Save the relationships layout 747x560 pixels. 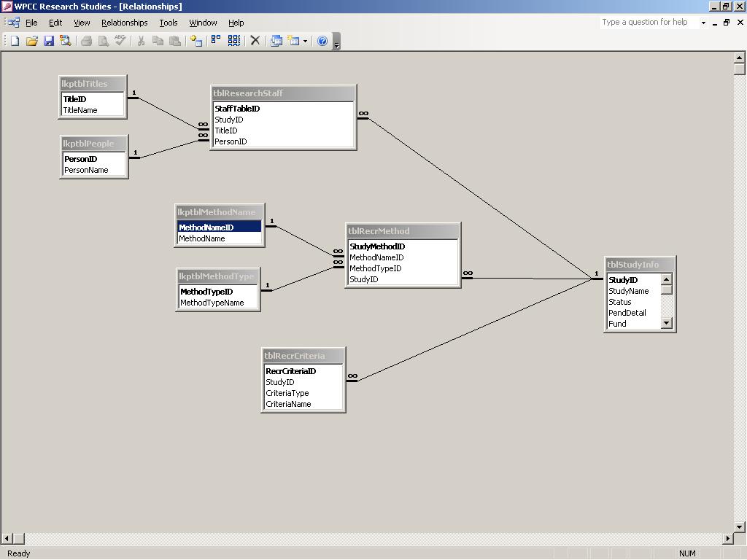49,41
